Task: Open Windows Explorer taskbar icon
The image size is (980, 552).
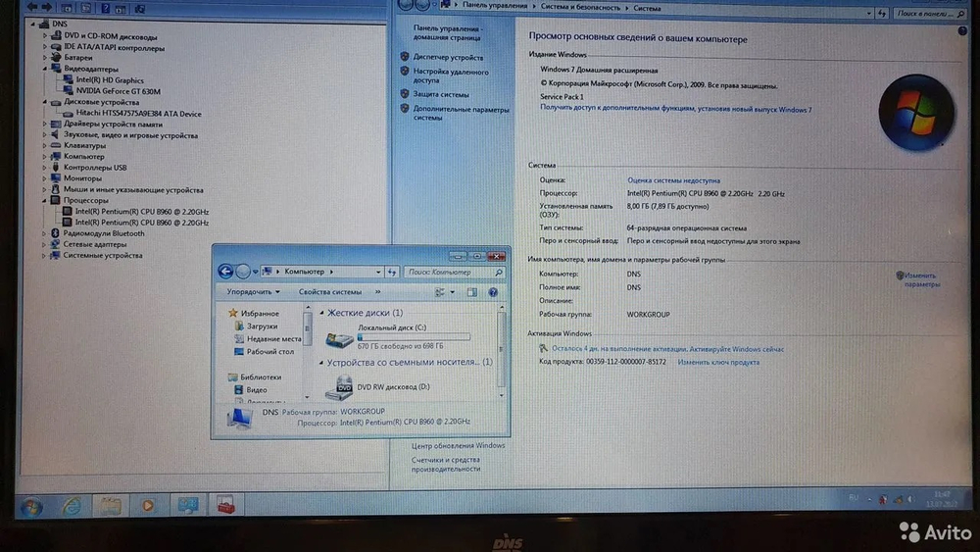Action: 110,505
